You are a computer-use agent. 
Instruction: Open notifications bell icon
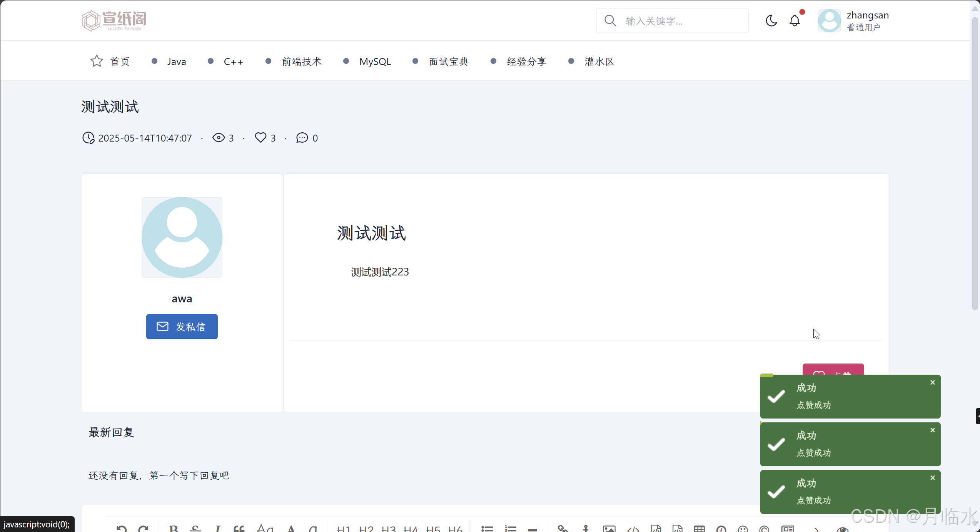(x=795, y=20)
